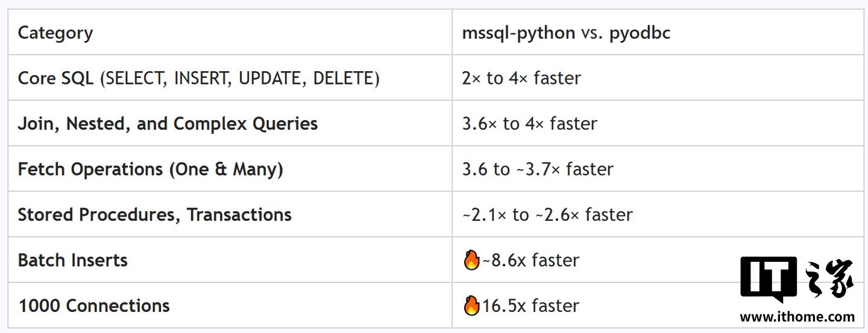Click the 2× to 4× faster value
Screen dimensions: 868x333
click(x=521, y=78)
